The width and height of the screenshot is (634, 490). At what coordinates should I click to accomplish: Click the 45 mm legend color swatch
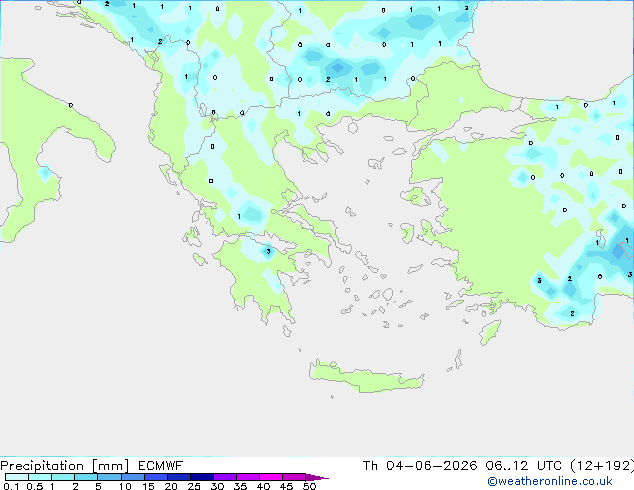tap(294, 477)
